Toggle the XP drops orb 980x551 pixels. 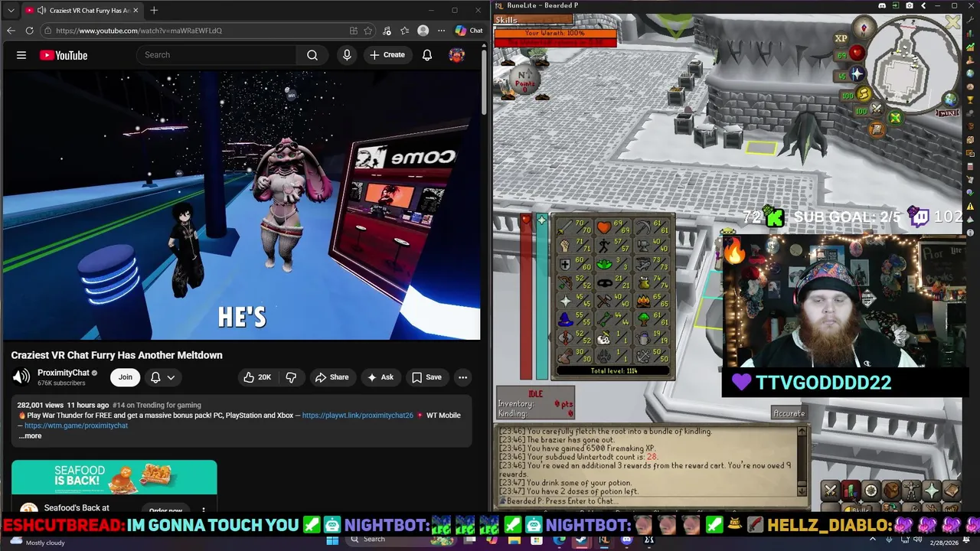(x=841, y=38)
